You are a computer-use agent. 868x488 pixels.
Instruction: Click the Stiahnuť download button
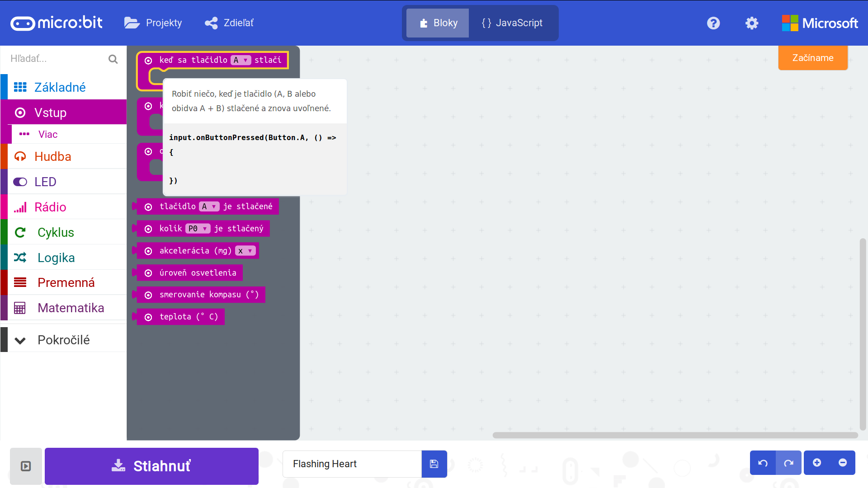pyautogui.click(x=151, y=466)
